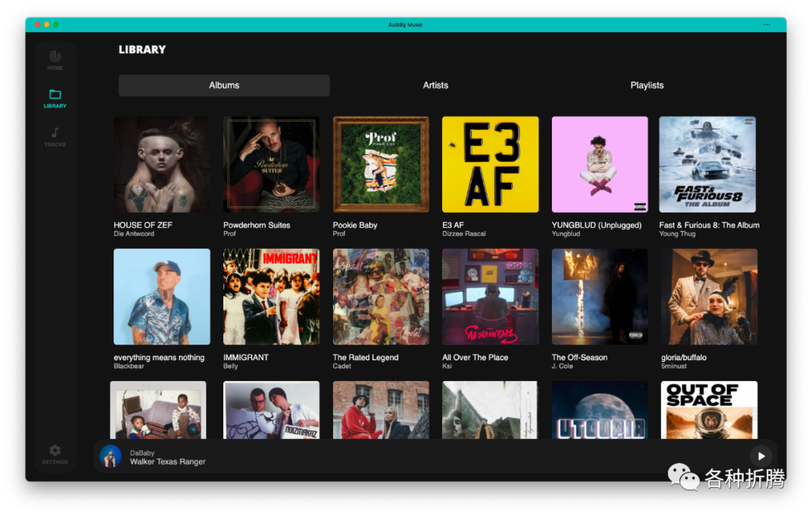Image resolution: width=812 pixels, height=515 pixels.
Task: Open the OUT OF SPACE album cover
Action: (x=709, y=410)
